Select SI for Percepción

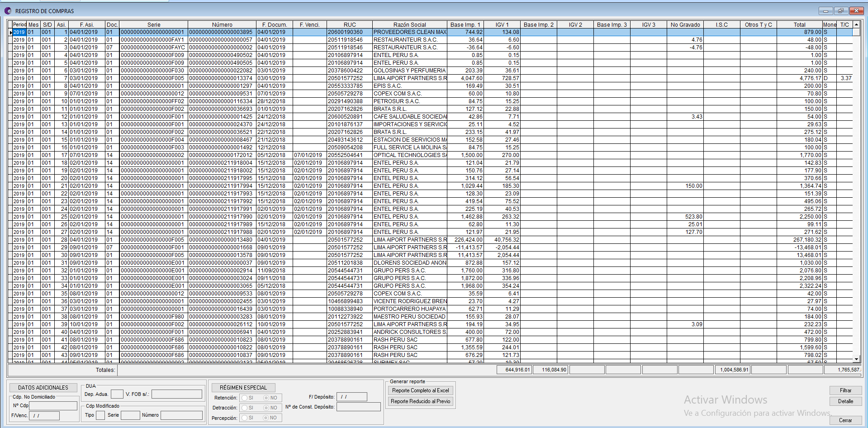[x=244, y=418]
